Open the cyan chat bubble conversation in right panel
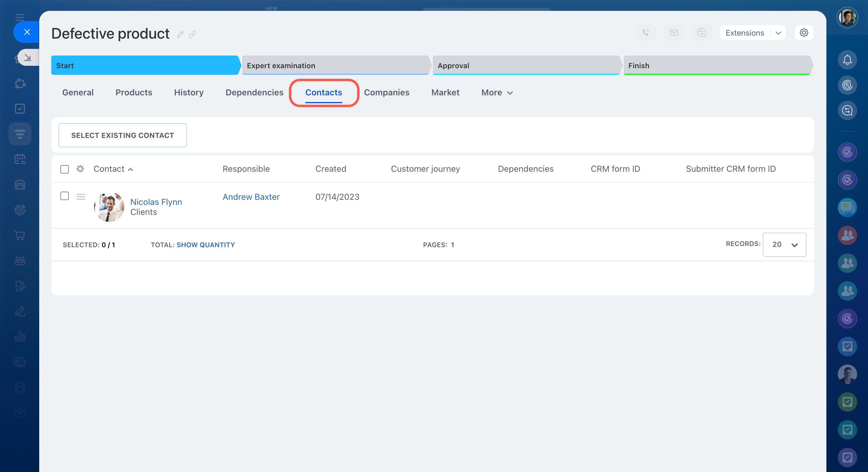Screen dimensions: 868x472 coord(847,208)
